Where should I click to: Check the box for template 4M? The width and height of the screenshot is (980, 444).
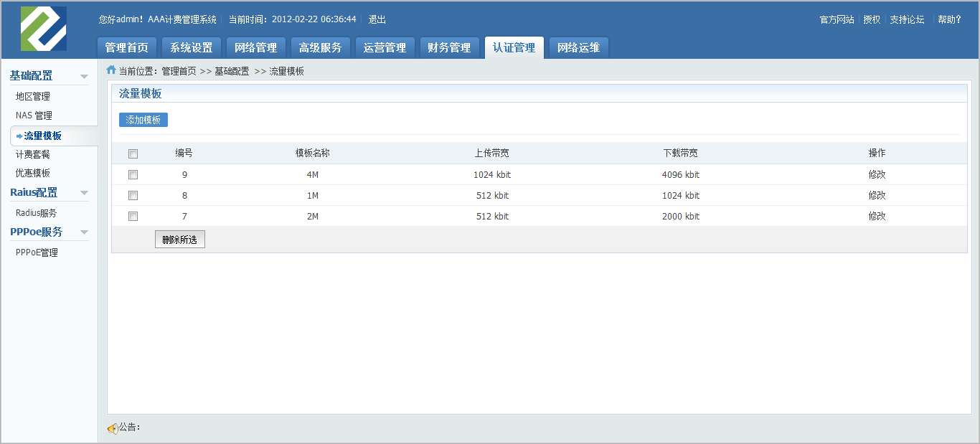[x=133, y=174]
